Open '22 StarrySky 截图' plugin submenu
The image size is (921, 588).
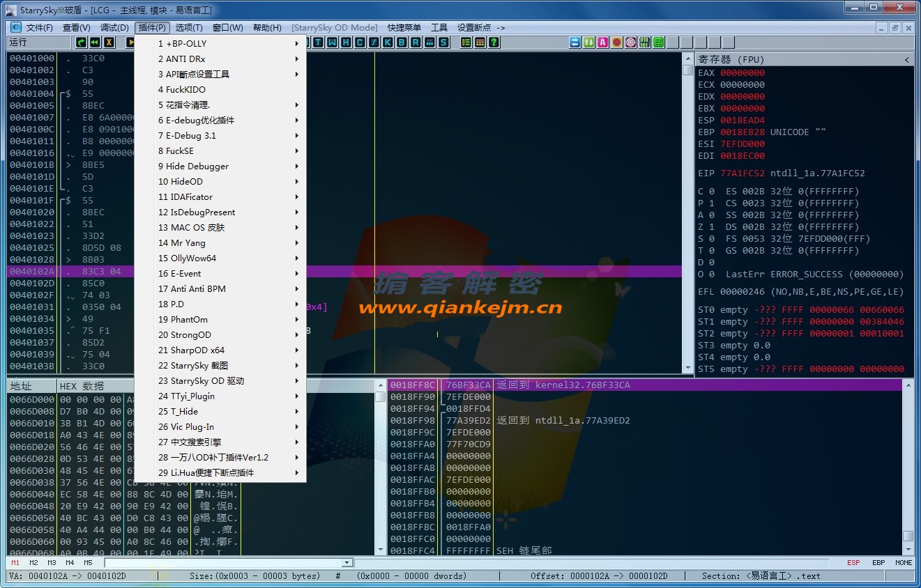click(x=220, y=365)
